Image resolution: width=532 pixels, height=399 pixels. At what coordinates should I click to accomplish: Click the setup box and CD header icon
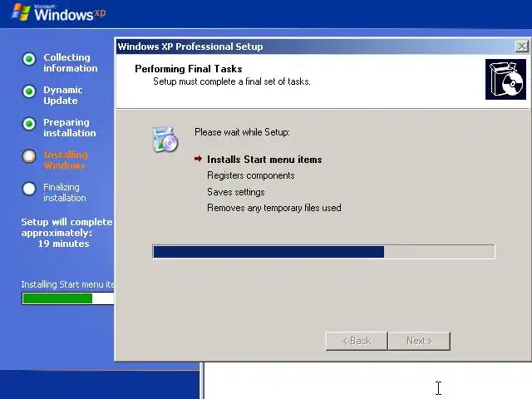click(x=505, y=80)
